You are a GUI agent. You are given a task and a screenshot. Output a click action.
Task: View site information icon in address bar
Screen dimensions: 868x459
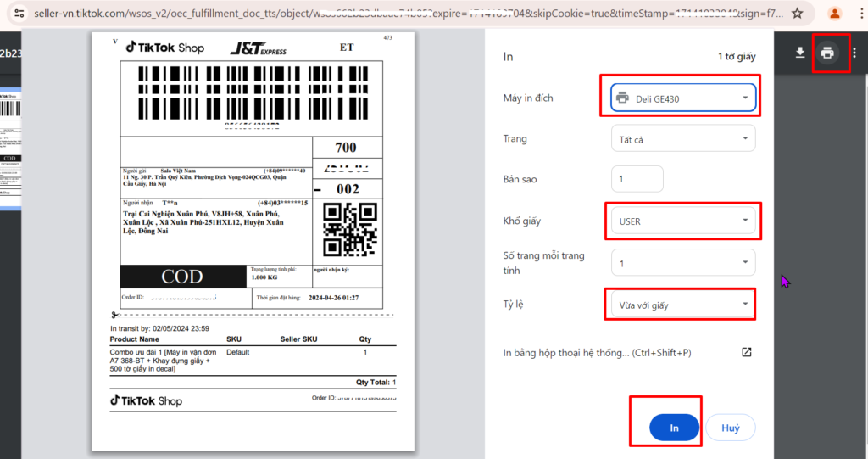[19, 14]
